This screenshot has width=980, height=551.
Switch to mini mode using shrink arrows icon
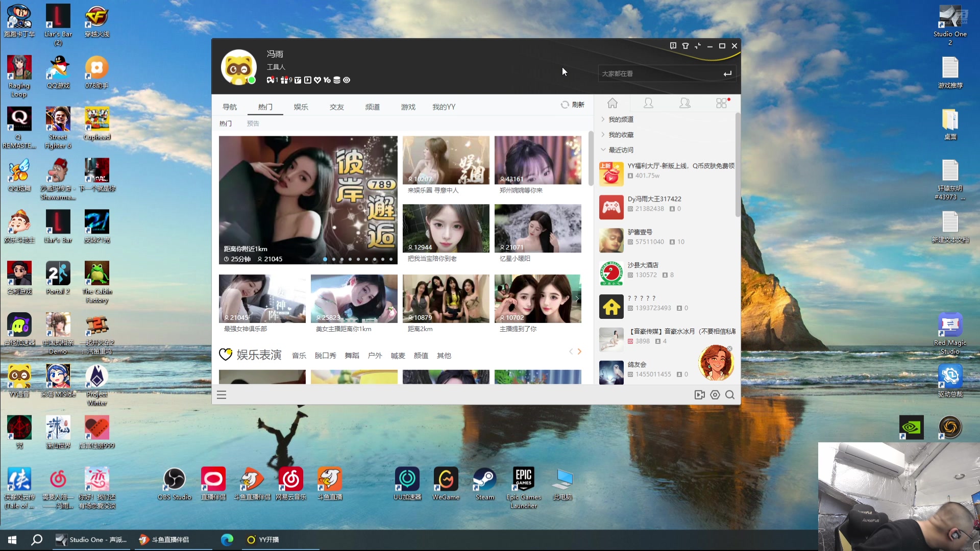[x=698, y=46]
